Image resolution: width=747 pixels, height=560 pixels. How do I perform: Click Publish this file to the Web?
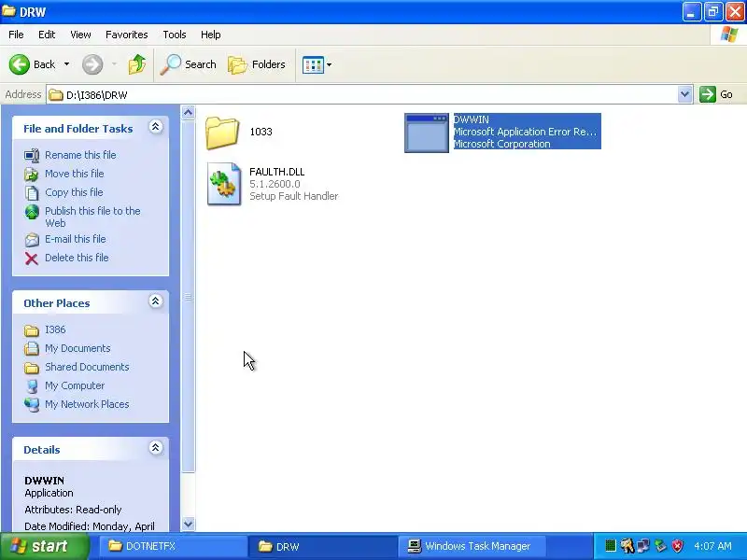tap(92, 217)
